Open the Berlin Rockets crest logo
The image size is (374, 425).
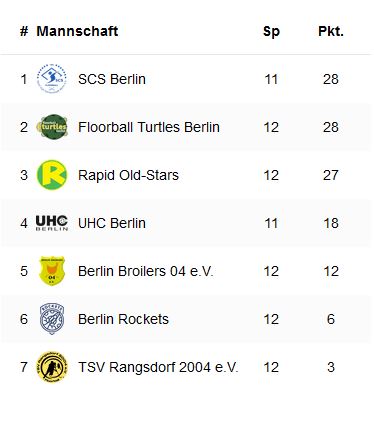pyautogui.click(x=52, y=319)
